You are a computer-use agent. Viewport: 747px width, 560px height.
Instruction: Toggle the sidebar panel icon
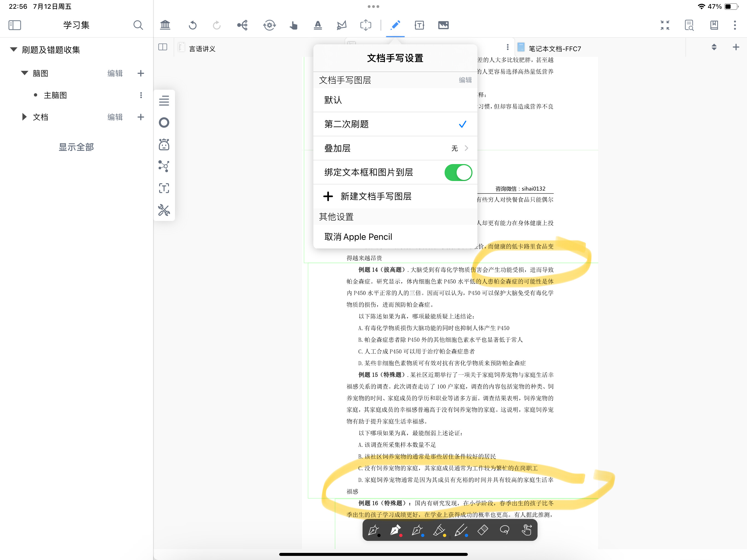[14, 25]
